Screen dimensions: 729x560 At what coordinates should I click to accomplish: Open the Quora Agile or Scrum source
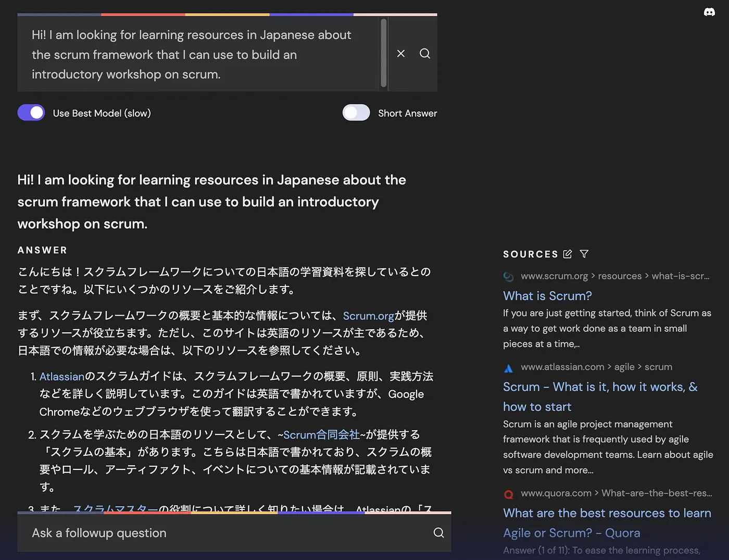click(607, 523)
